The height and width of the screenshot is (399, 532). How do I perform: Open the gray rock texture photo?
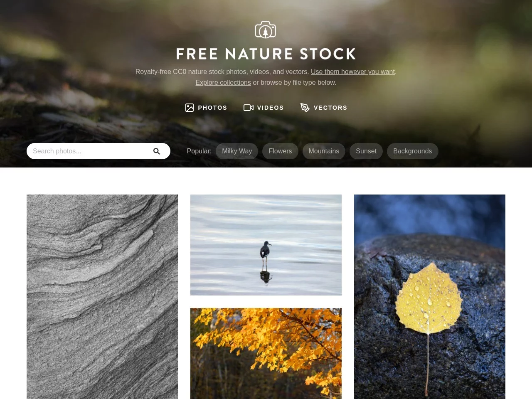102,297
